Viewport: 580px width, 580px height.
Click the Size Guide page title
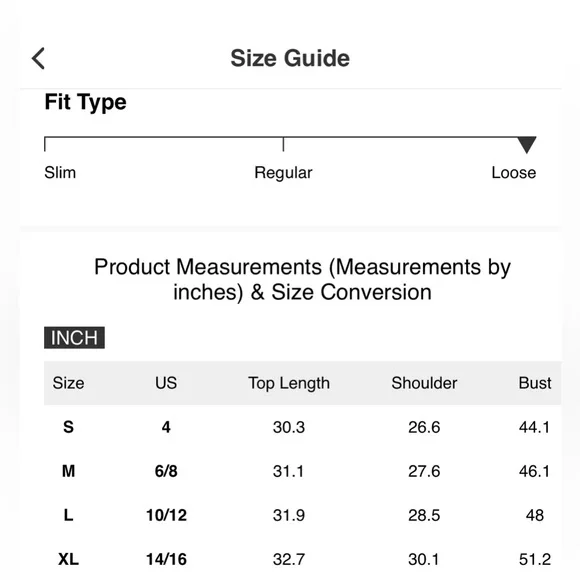(x=290, y=58)
